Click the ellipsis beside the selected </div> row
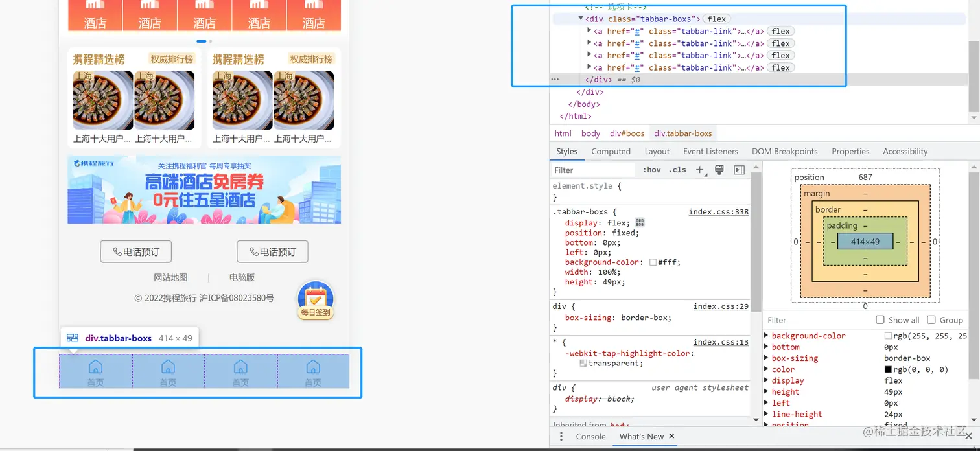The height and width of the screenshot is (451, 980). click(555, 80)
